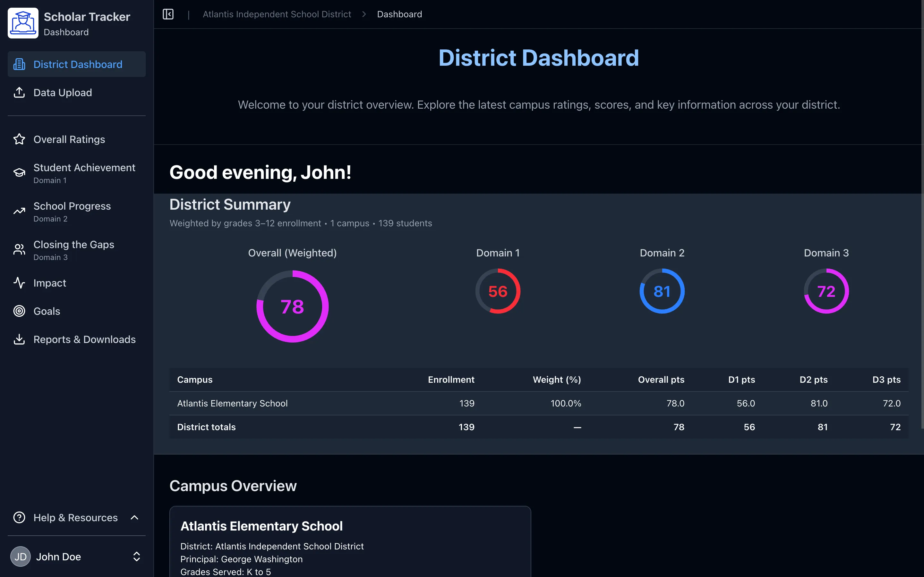Select the Overall Ratings star icon

(x=19, y=139)
